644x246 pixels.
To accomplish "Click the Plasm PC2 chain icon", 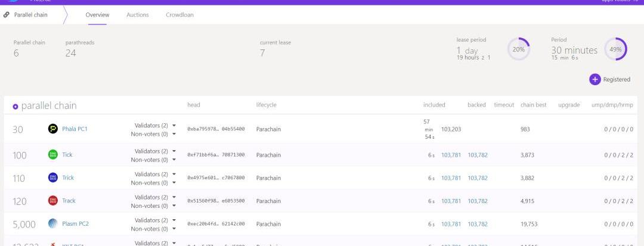I will coord(52,224).
